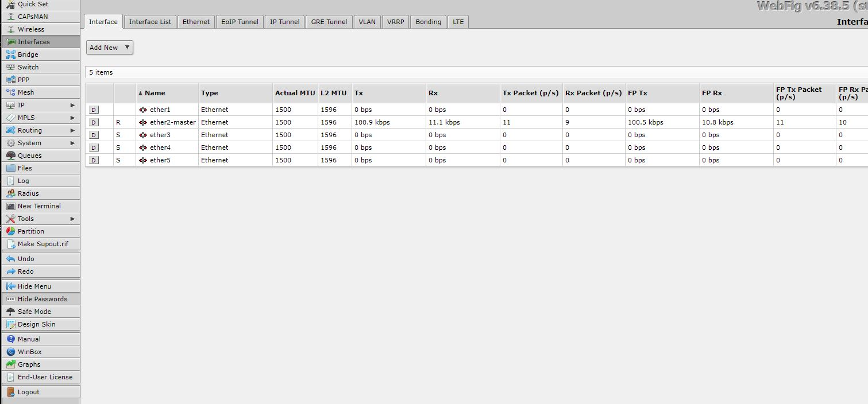Click the Wireless icon in sidebar
868x404 pixels.
tap(11, 29)
